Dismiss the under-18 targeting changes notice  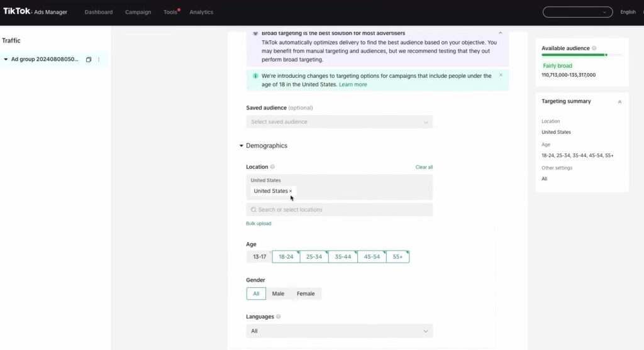coord(501,75)
